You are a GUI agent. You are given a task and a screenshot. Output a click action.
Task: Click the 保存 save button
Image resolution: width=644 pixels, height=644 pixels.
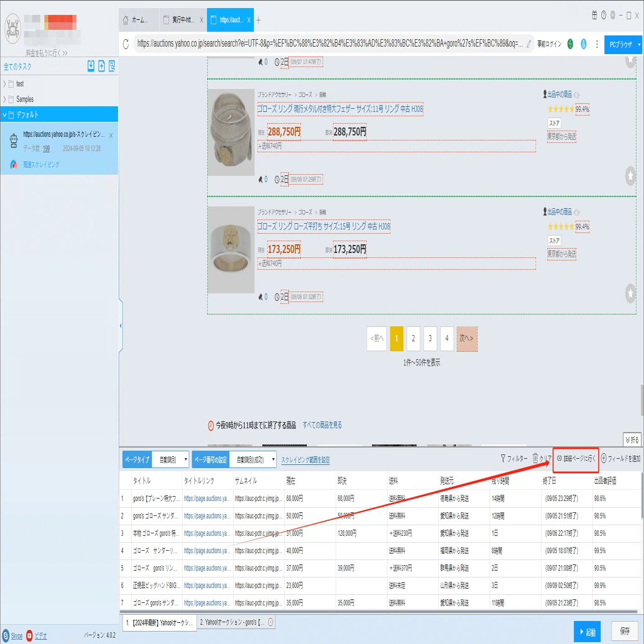[625, 631]
